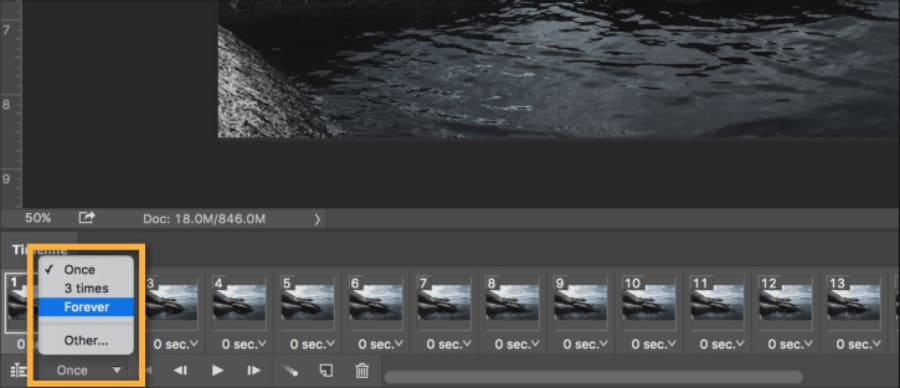The width and height of the screenshot is (900, 388).
Task: Click the timeline horizontal scrollbar
Action: point(593,377)
